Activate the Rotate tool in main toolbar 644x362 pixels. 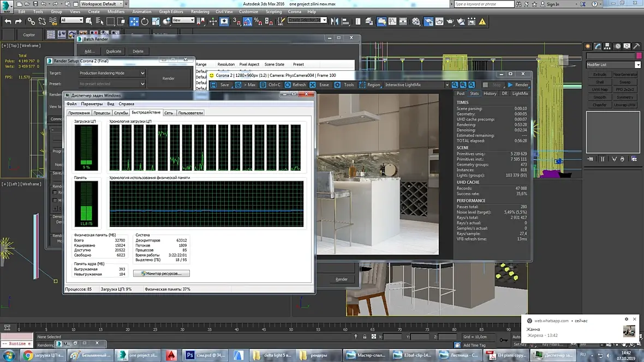(145, 22)
